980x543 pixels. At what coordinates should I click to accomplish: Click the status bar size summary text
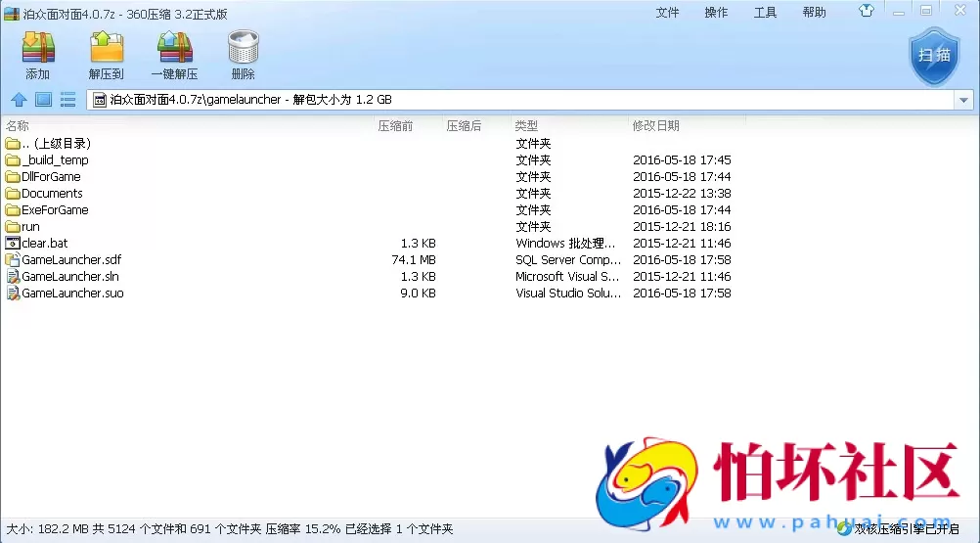[230, 529]
